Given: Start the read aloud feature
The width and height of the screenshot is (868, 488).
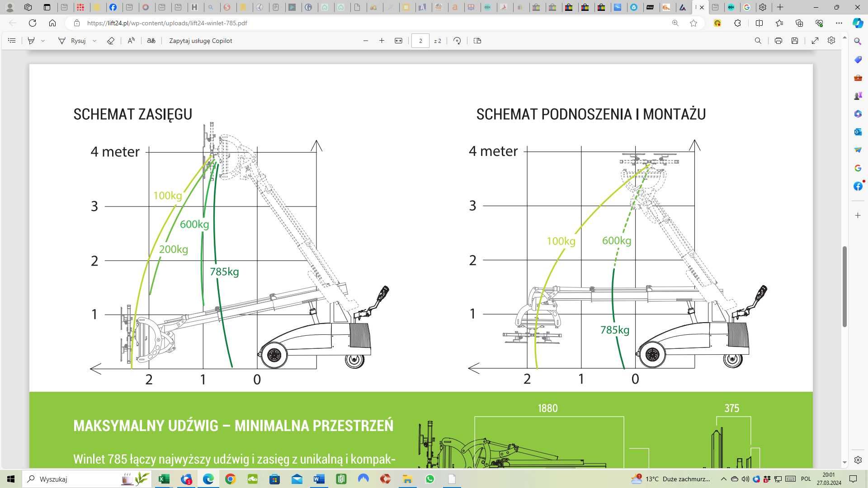Looking at the screenshot, I should pyautogui.click(x=131, y=41).
